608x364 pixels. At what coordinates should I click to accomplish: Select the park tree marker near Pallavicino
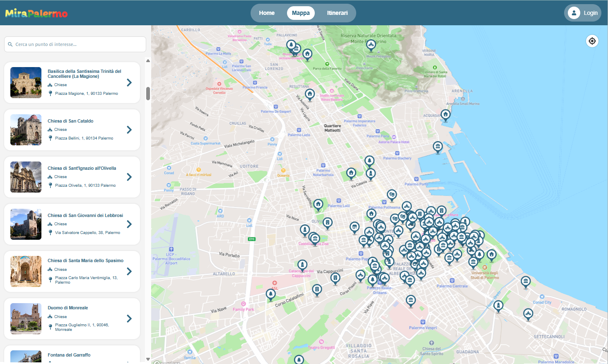[x=292, y=44]
